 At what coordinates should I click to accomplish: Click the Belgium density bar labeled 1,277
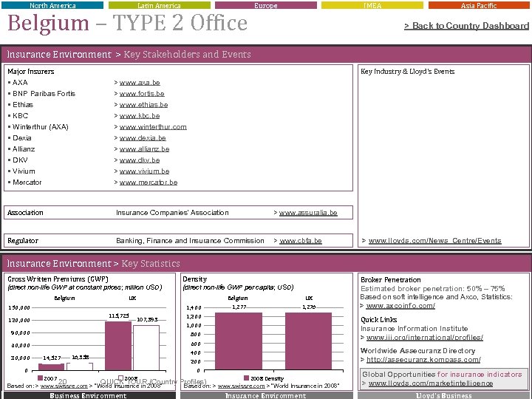[x=239, y=341]
